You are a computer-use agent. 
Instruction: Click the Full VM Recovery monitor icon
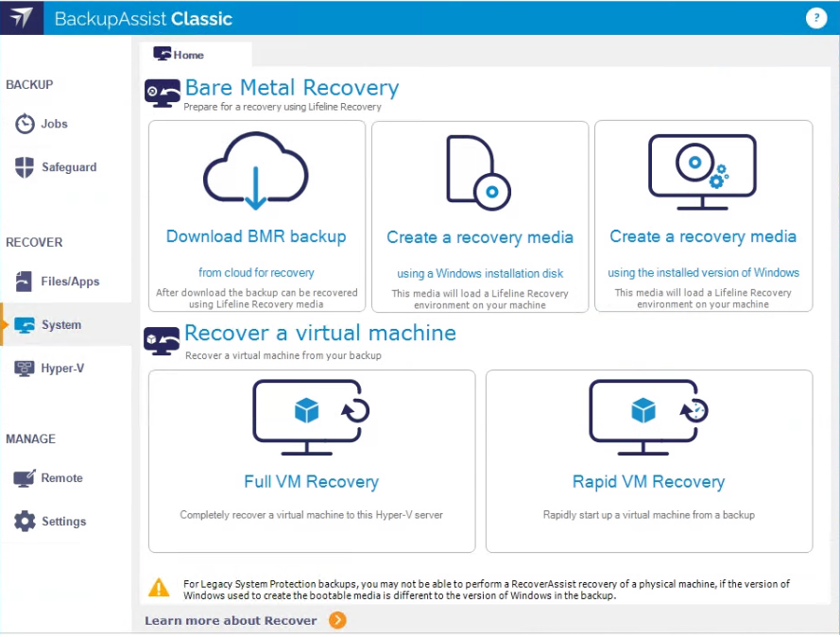click(311, 418)
